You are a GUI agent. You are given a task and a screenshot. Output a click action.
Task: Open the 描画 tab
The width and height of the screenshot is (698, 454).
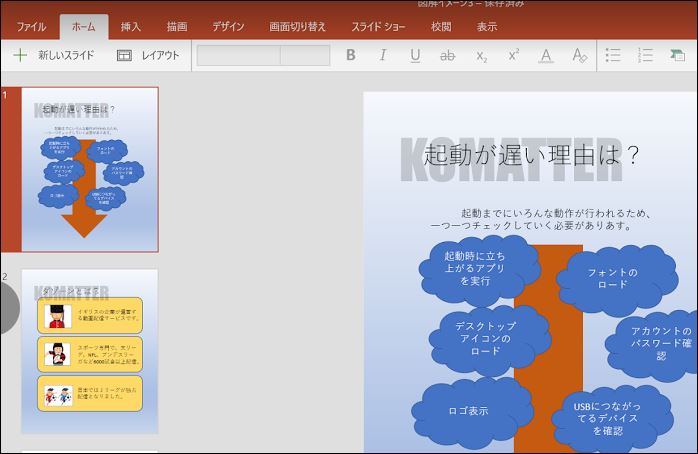(x=177, y=27)
